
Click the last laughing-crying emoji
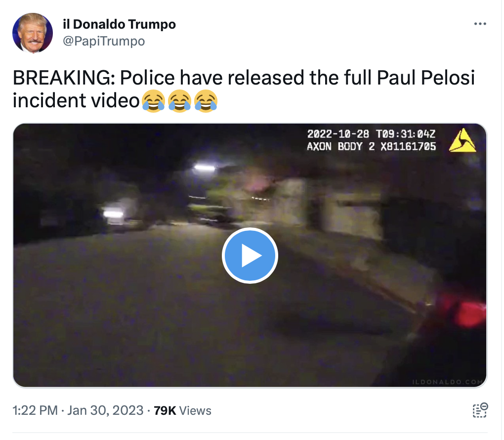206,101
